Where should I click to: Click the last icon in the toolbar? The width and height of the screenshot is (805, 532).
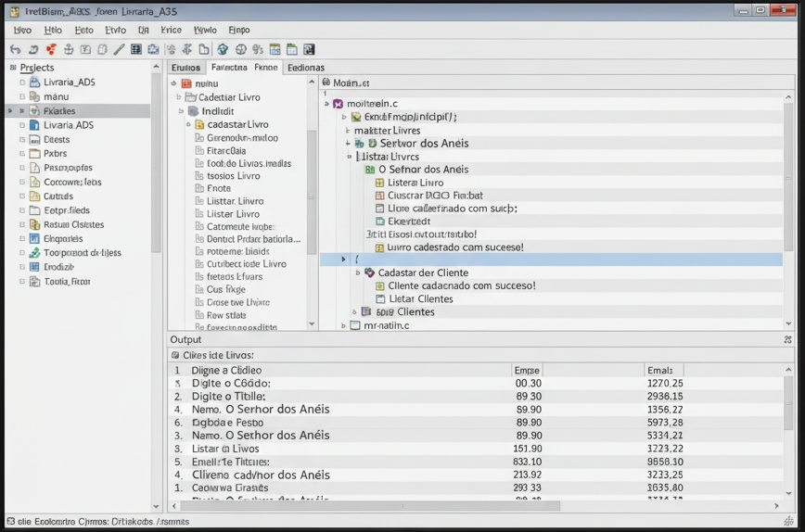(x=309, y=49)
